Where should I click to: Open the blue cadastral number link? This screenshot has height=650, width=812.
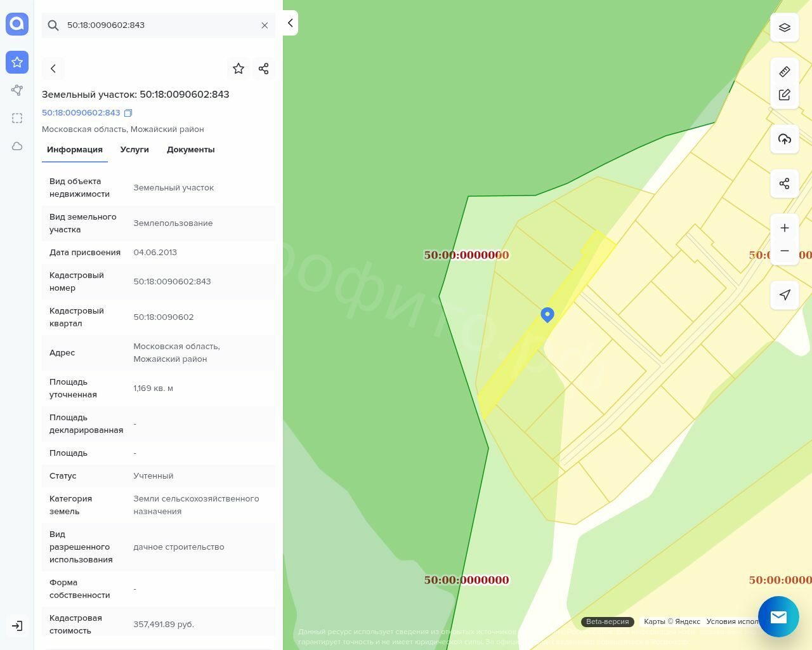pos(81,113)
